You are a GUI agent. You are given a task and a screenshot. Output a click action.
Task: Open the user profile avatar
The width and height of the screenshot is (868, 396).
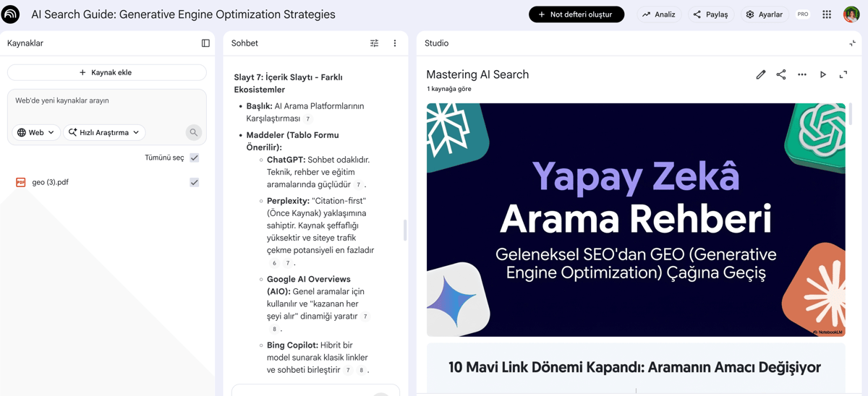pos(851,14)
